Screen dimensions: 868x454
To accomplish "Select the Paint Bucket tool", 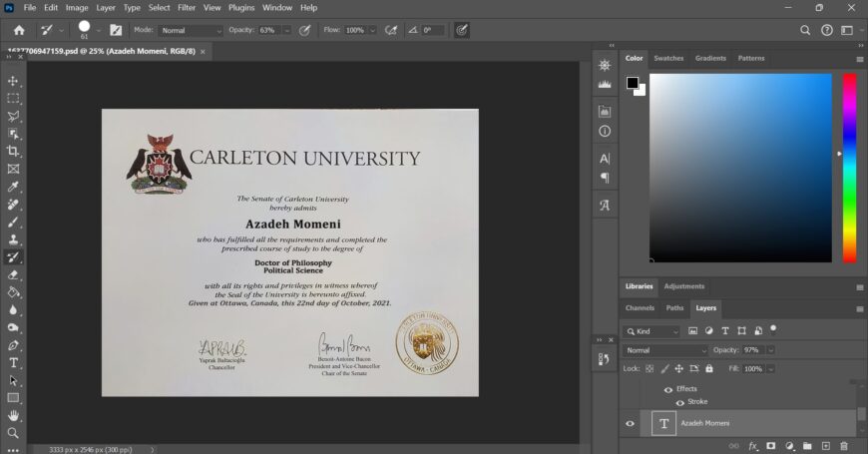I will pos(13,292).
